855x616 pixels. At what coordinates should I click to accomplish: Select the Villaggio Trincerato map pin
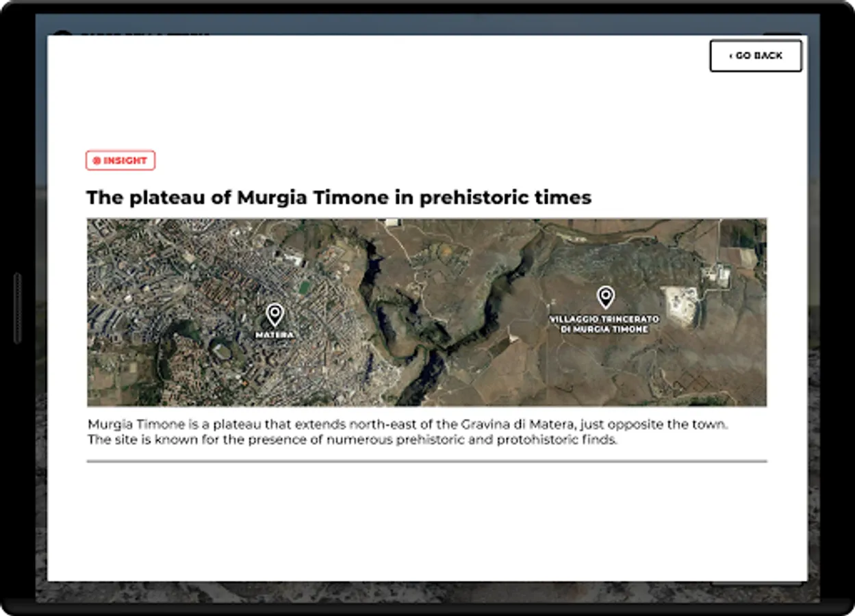605,297
